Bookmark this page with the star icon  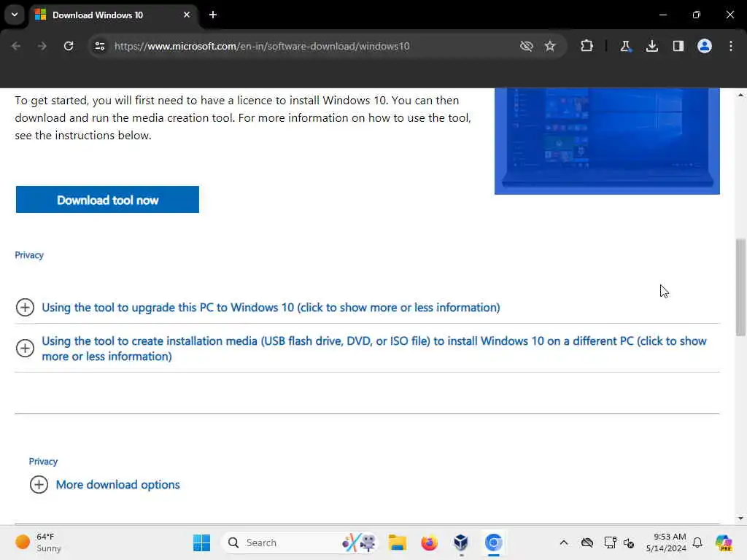[550, 46]
